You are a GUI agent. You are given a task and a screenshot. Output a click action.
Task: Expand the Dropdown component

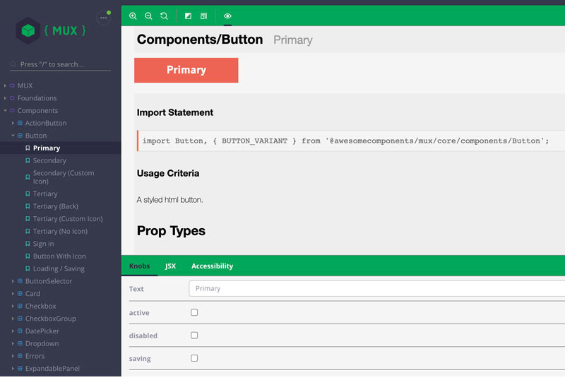click(x=42, y=344)
